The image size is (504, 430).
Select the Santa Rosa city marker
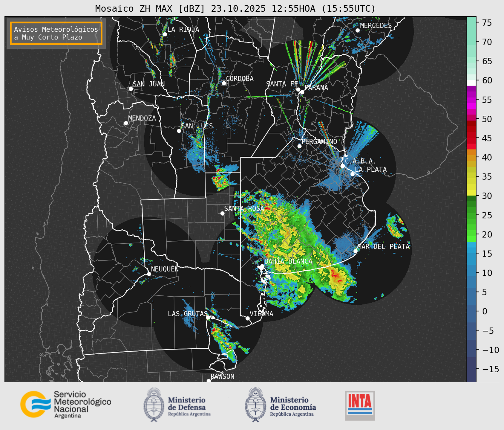[222, 213]
